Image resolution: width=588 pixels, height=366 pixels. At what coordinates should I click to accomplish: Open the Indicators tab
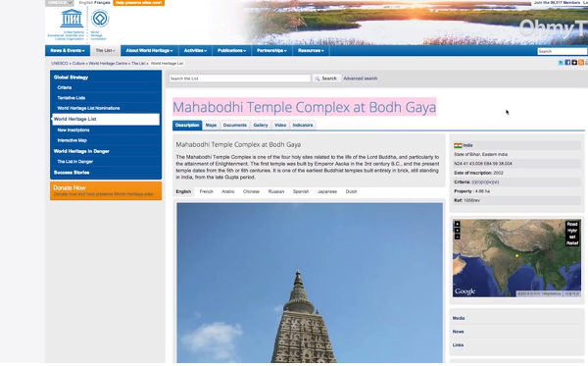[303, 125]
